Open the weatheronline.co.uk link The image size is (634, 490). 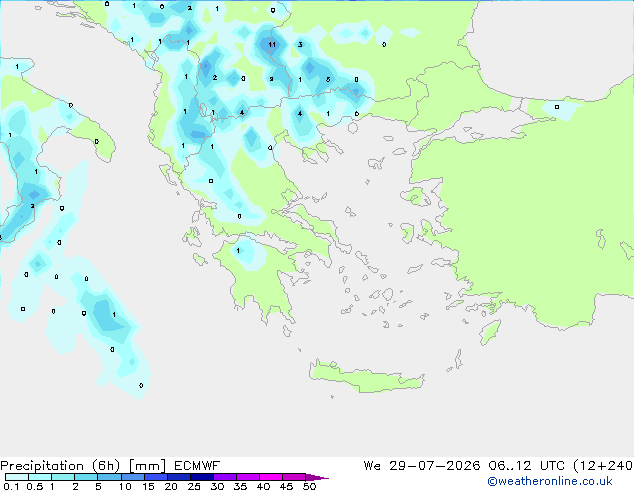[550, 481]
